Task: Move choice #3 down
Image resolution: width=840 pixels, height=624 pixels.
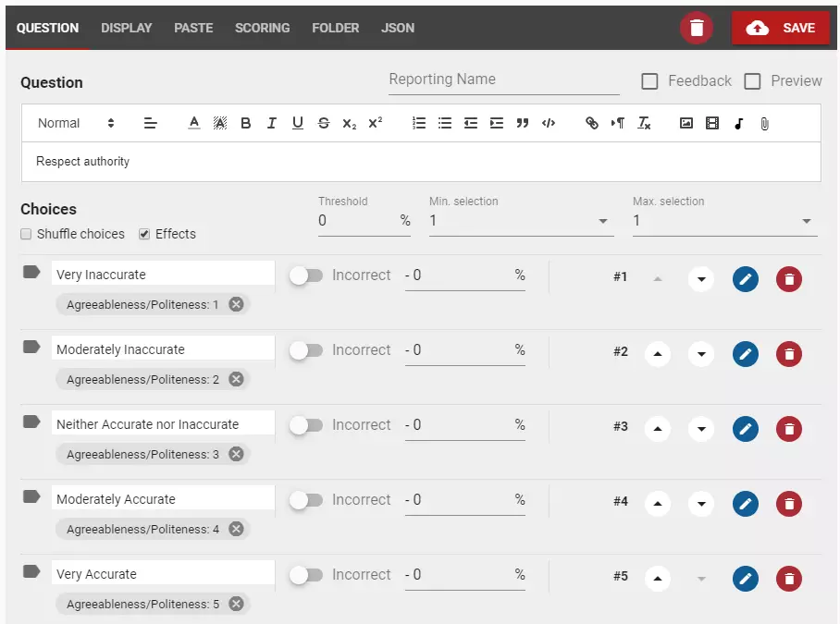Action: click(701, 429)
